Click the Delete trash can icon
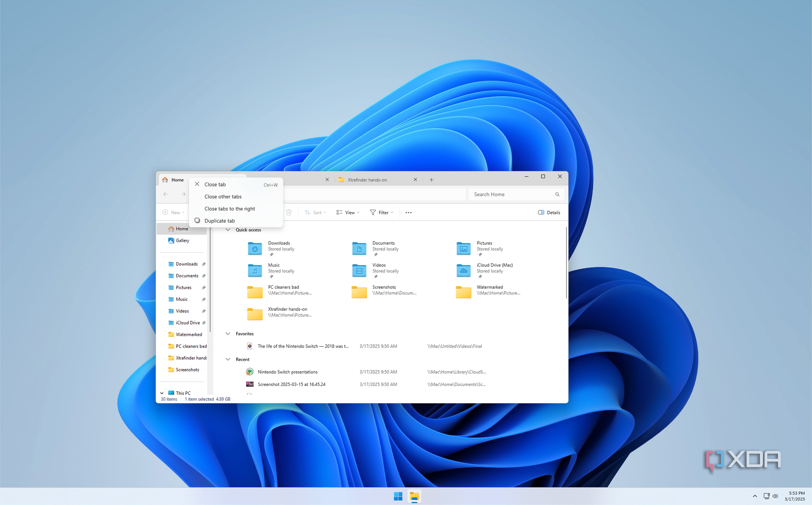The width and height of the screenshot is (812, 505). pyautogui.click(x=289, y=212)
